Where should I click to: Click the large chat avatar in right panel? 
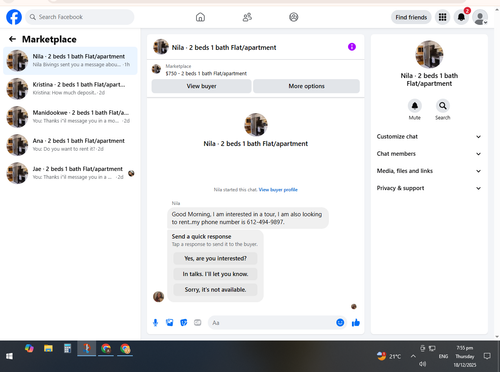pos(429,54)
